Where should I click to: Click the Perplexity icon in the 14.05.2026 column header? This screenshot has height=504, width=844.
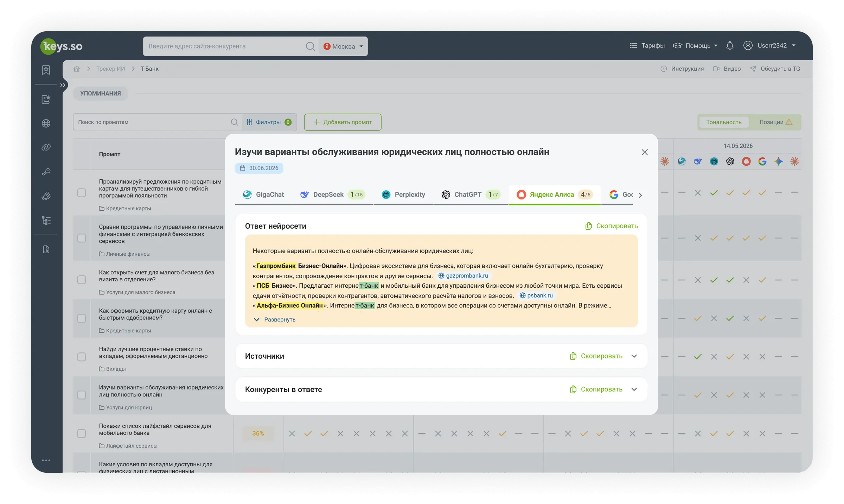coord(714,161)
